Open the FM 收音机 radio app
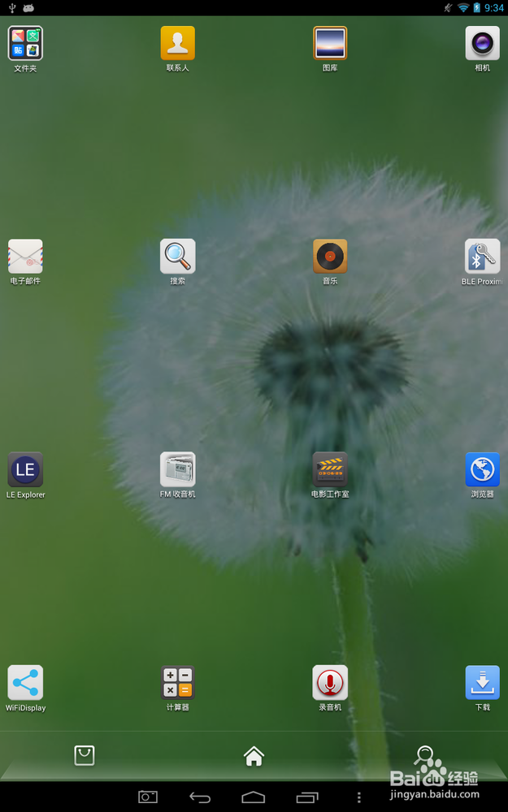508x812 pixels. pos(177,469)
